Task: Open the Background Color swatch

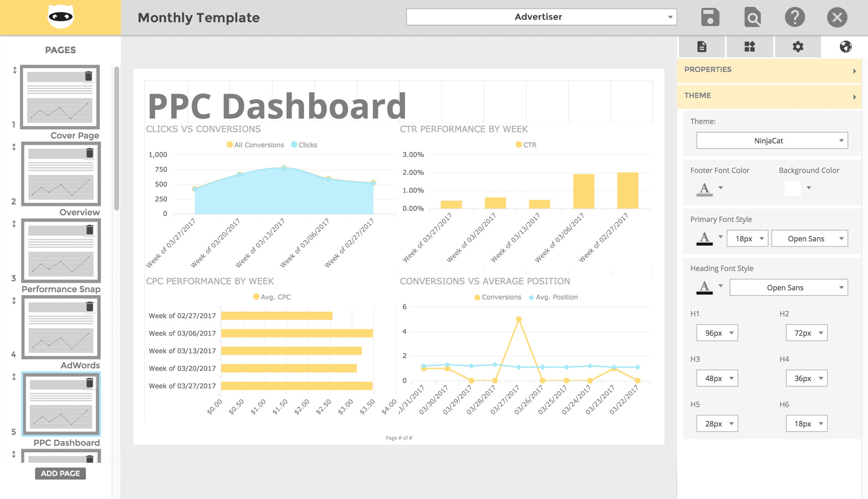Action: pyautogui.click(x=793, y=188)
